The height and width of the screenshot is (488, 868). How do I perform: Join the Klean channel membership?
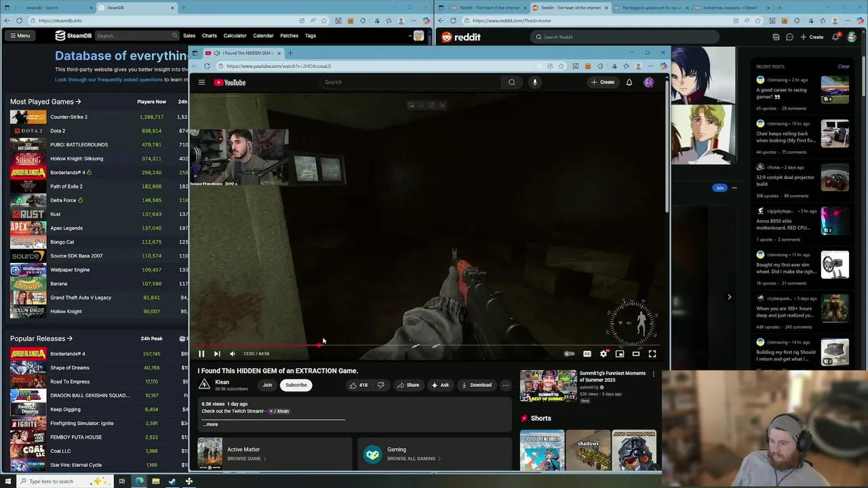click(267, 385)
